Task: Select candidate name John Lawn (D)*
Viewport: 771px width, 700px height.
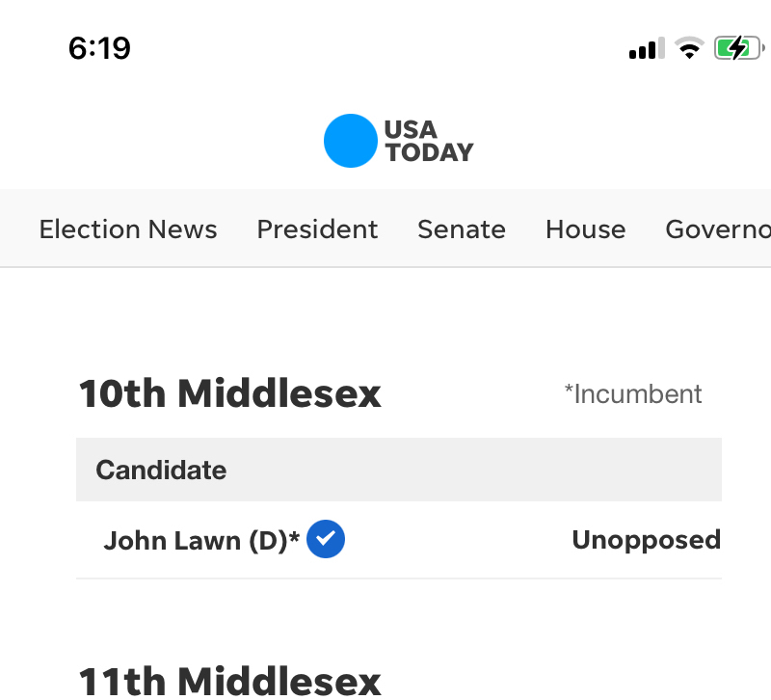Action: [x=201, y=540]
